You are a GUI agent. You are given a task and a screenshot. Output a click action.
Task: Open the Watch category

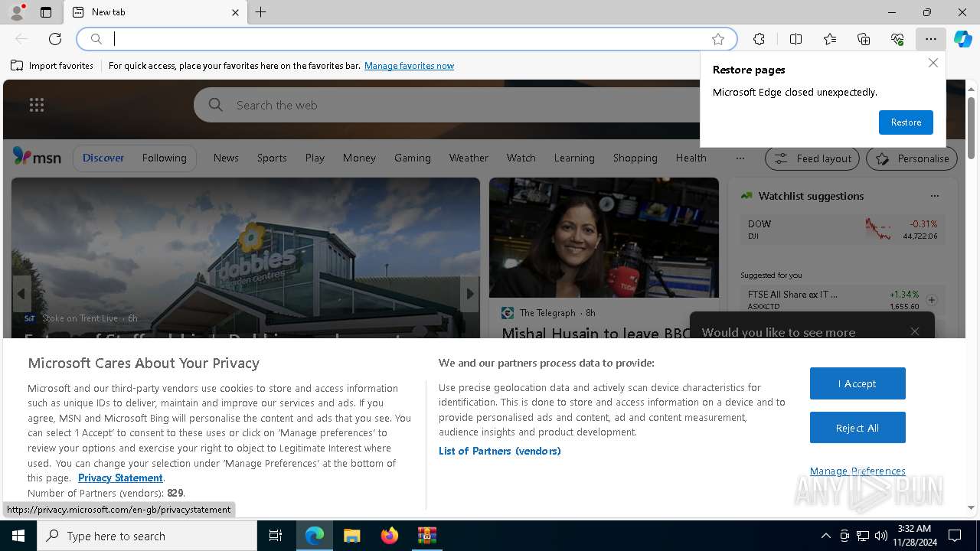tap(521, 158)
